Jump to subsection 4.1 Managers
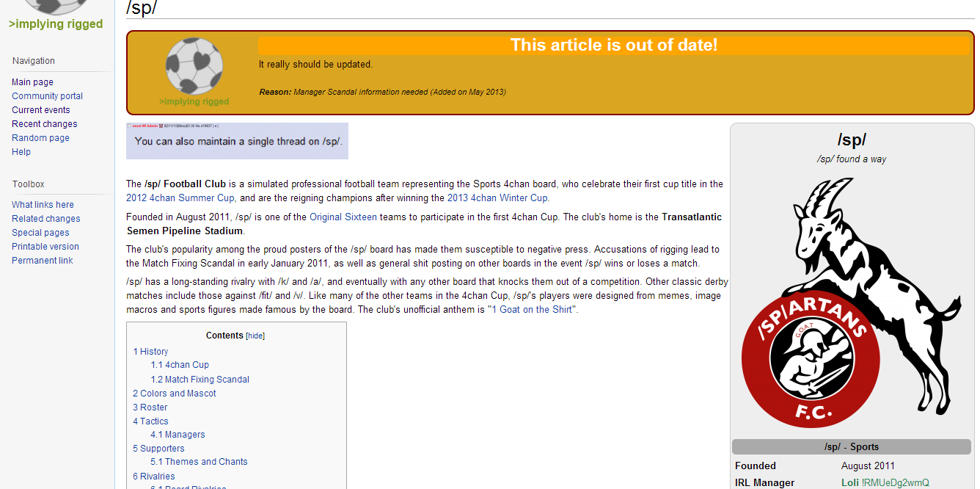Screen dimensions: 980x489 point(178,435)
